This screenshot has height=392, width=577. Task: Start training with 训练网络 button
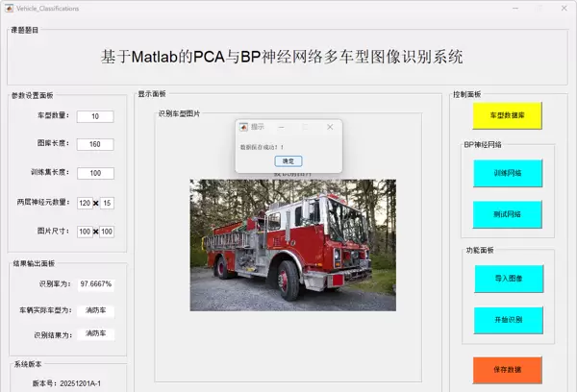tap(508, 173)
